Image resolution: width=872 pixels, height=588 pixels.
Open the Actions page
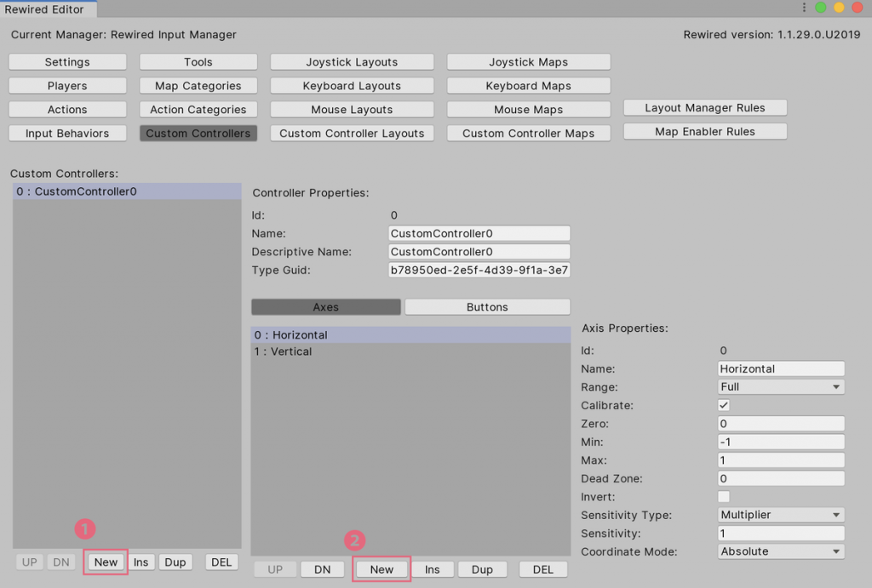(67, 110)
